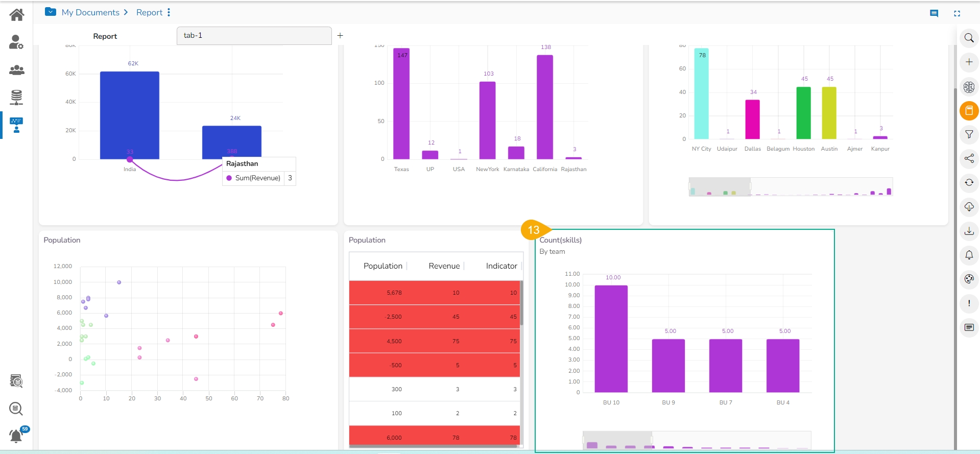
Task: Toggle fullscreen mode icon in header
Action: [957, 13]
